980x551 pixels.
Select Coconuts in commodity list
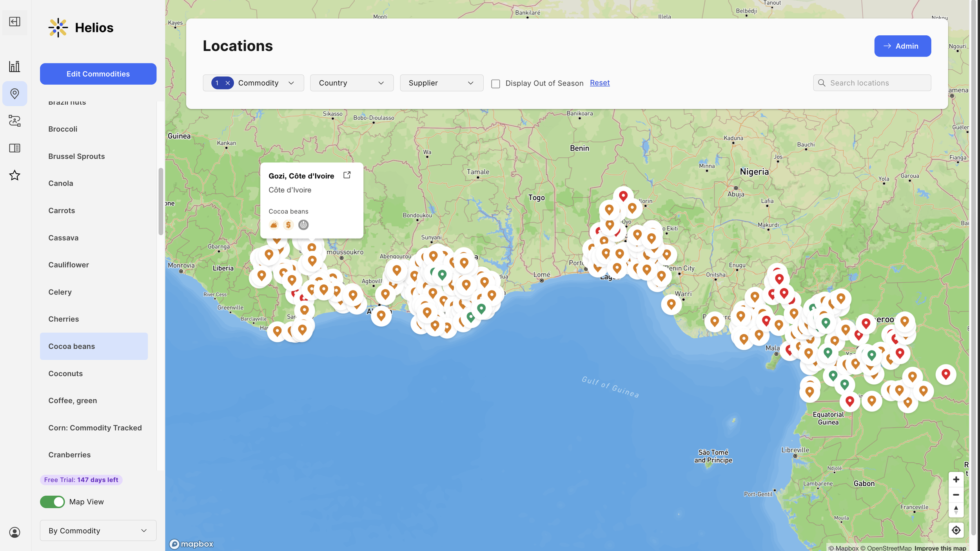pyautogui.click(x=65, y=373)
